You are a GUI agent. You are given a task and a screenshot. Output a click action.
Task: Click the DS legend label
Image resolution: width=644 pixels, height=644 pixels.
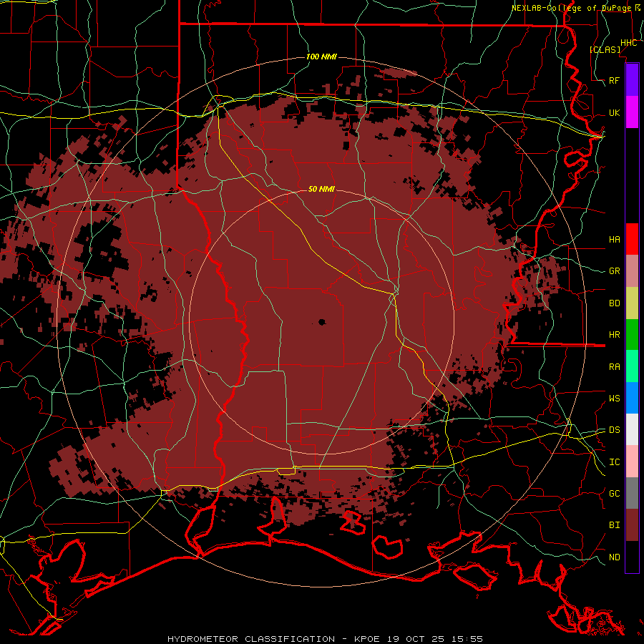point(614,430)
